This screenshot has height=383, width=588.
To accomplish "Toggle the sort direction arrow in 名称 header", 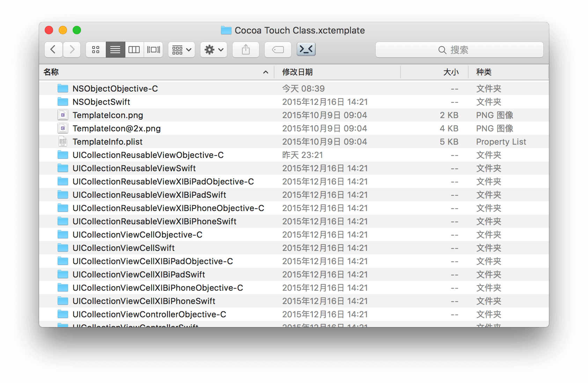I will click(266, 72).
